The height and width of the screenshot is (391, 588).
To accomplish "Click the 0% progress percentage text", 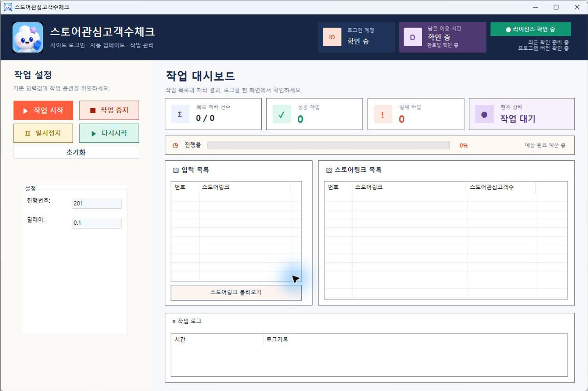I will [464, 146].
